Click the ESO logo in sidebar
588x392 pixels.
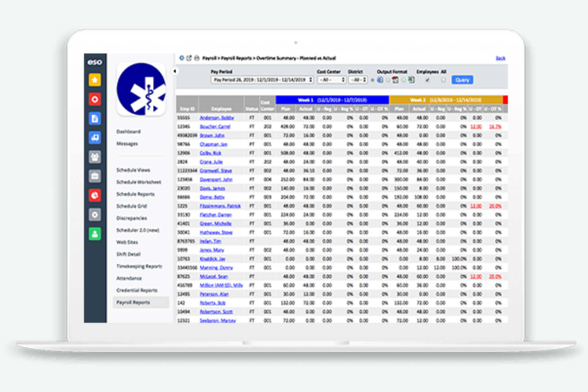point(95,62)
